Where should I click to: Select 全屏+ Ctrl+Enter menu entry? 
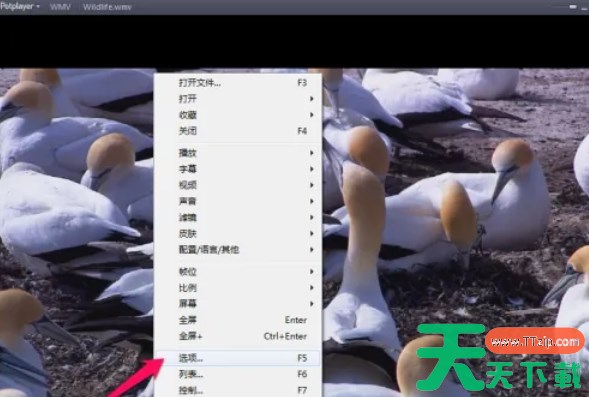[238, 336]
